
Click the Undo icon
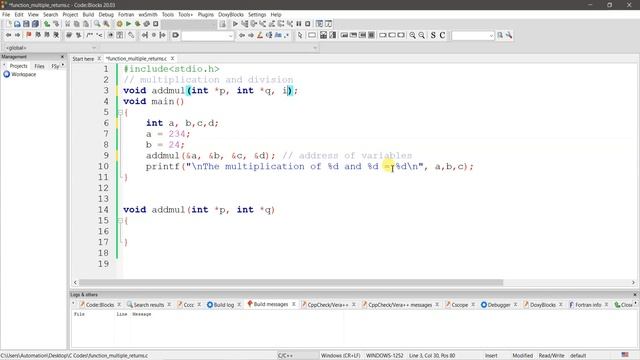pos(47,24)
